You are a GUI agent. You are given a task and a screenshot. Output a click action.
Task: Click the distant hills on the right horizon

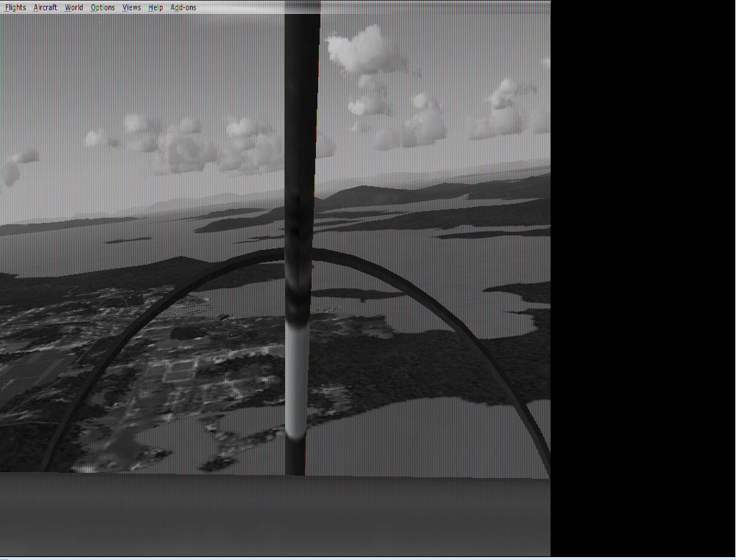click(x=440, y=194)
